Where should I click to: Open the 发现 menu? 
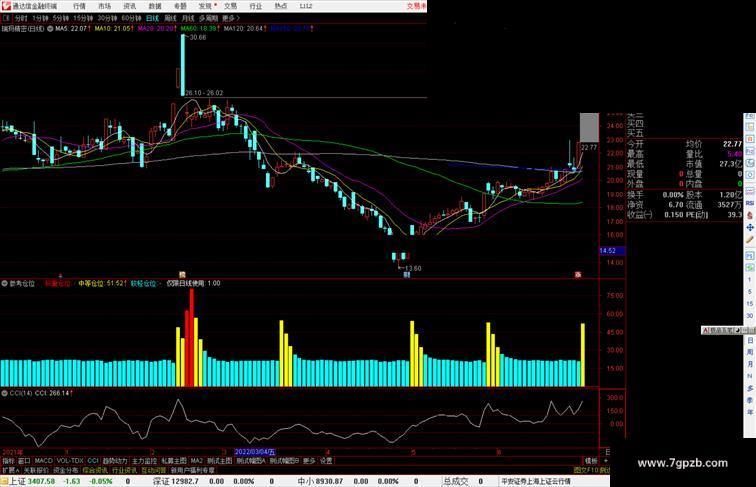coord(205,6)
